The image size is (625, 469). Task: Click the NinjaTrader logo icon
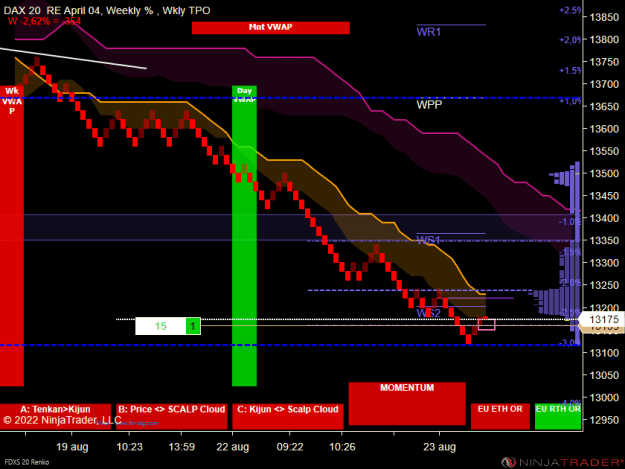[508, 462]
